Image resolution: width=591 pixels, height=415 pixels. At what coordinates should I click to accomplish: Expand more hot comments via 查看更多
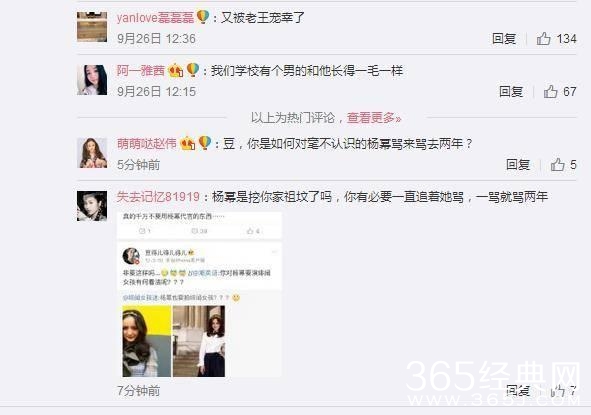pyautogui.click(x=374, y=118)
